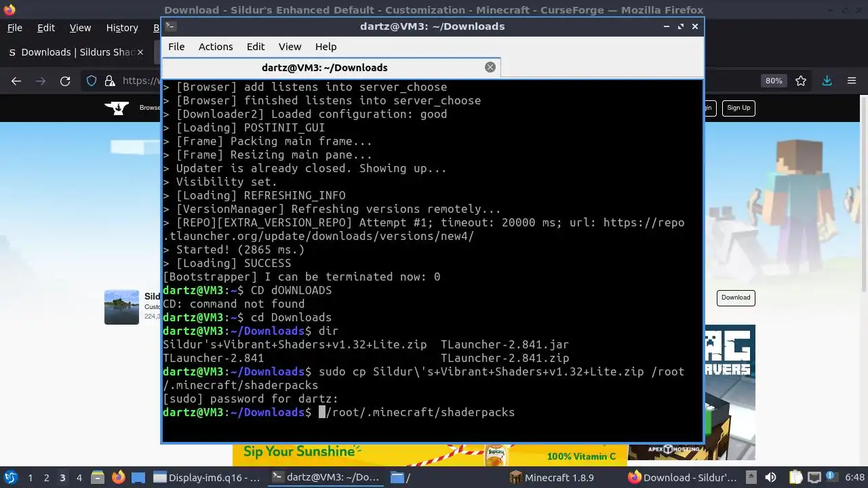Switch to workspace 3
The image size is (868, 488).
click(62, 478)
